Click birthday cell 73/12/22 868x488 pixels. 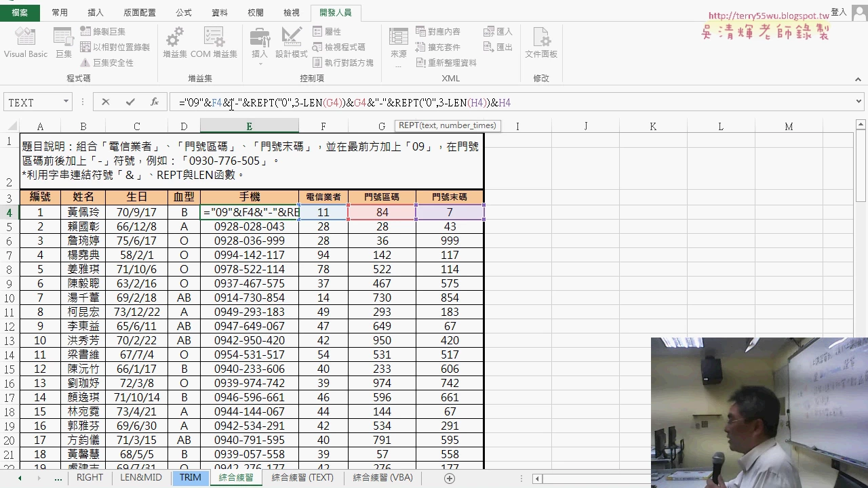tap(137, 312)
